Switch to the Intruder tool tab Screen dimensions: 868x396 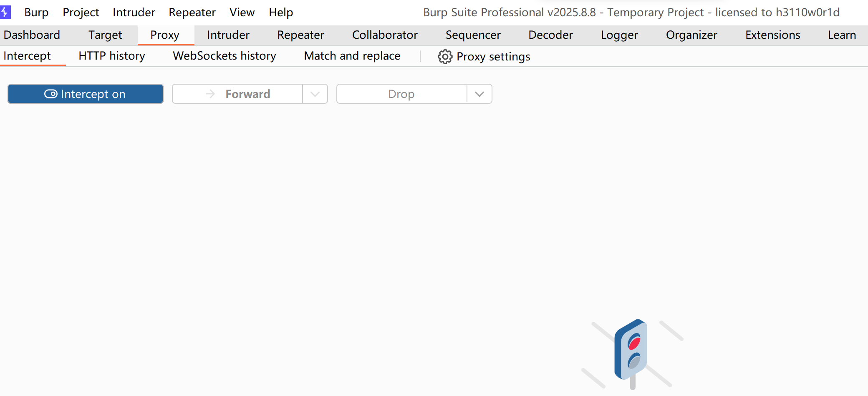pyautogui.click(x=228, y=35)
